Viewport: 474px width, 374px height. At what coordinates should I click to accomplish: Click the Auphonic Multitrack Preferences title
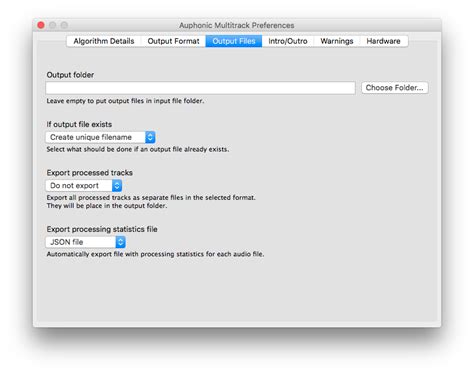(x=237, y=25)
